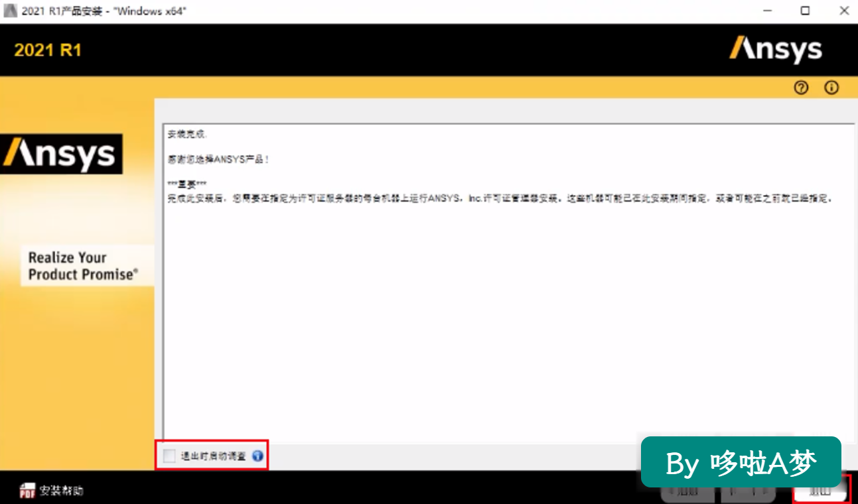Click the Ansys logo in the black header
Viewport: 858px width, 504px height.
tap(776, 50)
